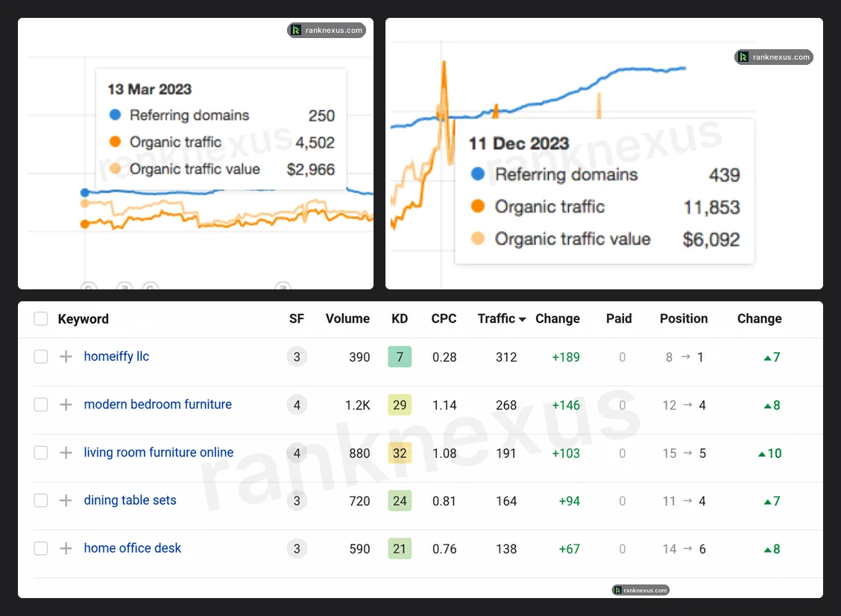The width and height of the screenshot is (841, 616).
Task: Click the dark orange data point marker on left chart
Action: [x=85, y=224]
